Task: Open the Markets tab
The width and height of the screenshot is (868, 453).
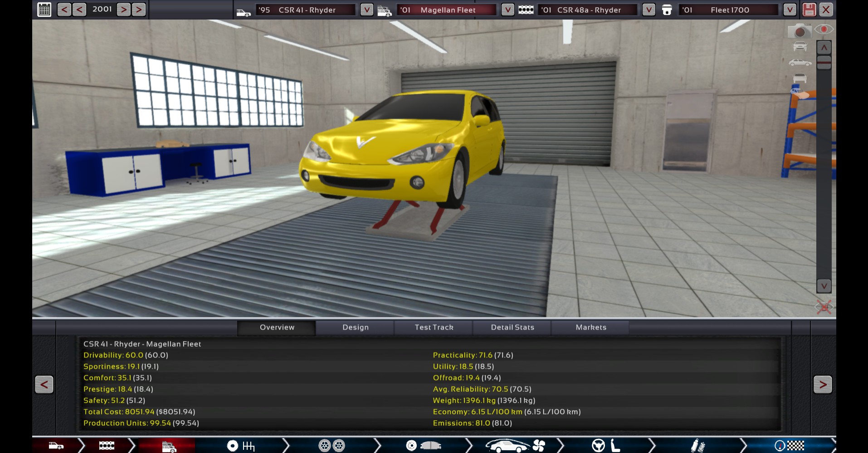Action: 590,327
